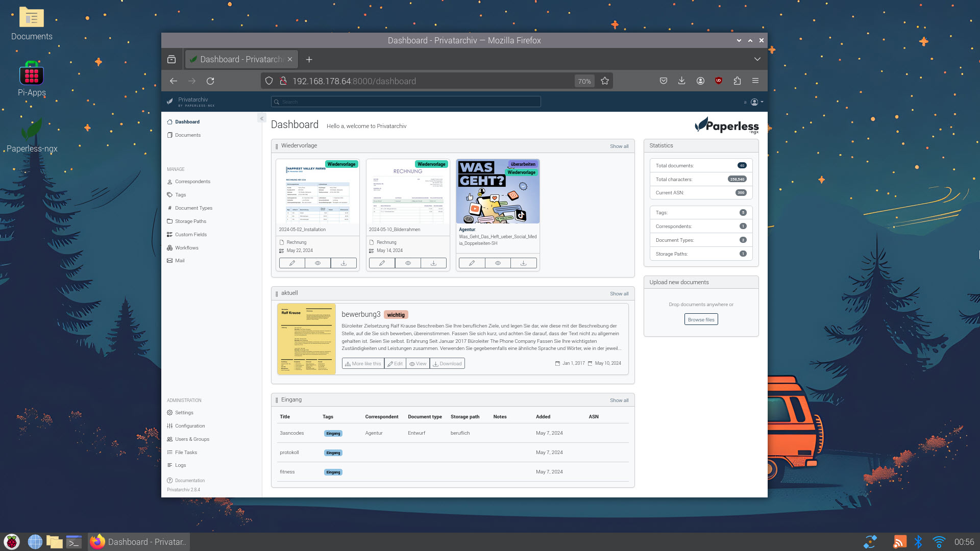Open Custom Fields in the sidebar
This screenshot has height=551, width=980.
(190, 234)
